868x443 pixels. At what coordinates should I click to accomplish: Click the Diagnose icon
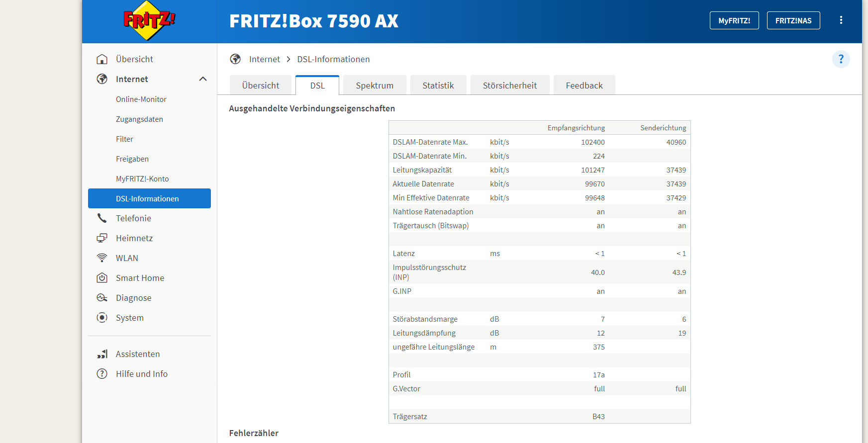102,298
